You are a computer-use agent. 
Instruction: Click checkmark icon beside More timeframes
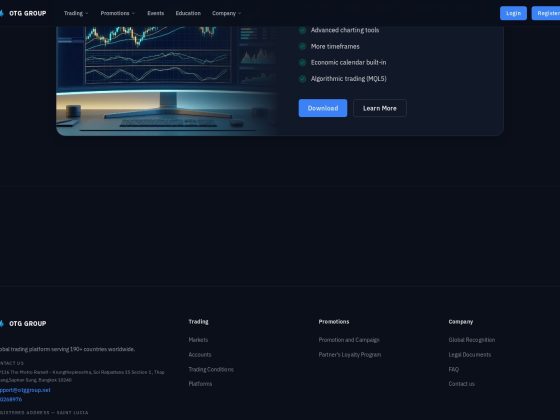[302, 46]
